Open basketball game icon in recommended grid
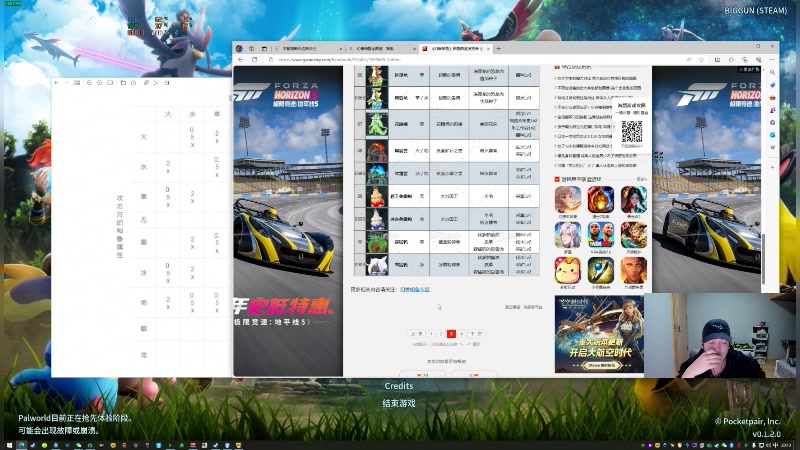800x450 pixels. pyautogui.click(x=601, y=235)
